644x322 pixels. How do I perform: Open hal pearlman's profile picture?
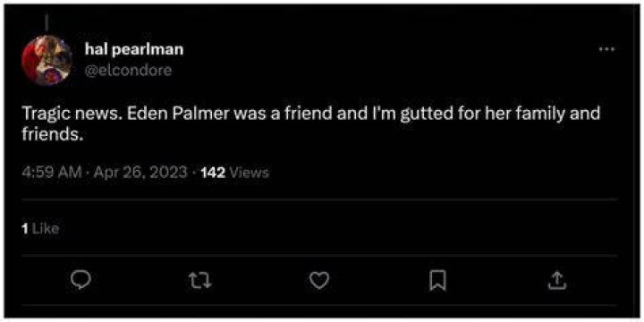47,61
